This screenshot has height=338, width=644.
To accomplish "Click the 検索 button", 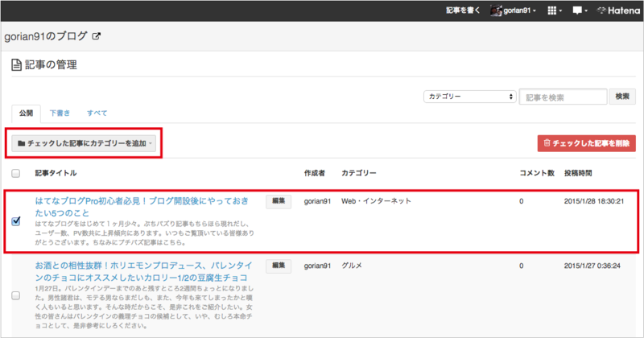I will [622, 97].
